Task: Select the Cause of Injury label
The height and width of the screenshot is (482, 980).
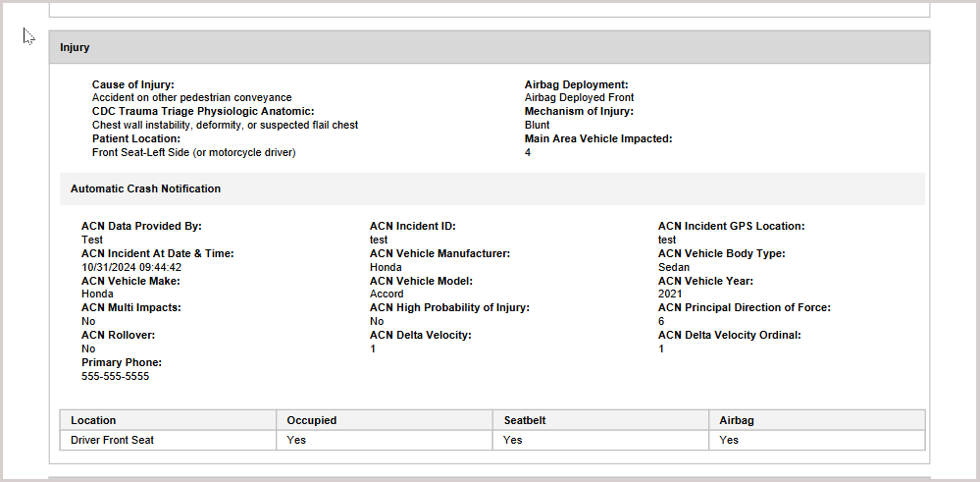Action: pos(133,84)
